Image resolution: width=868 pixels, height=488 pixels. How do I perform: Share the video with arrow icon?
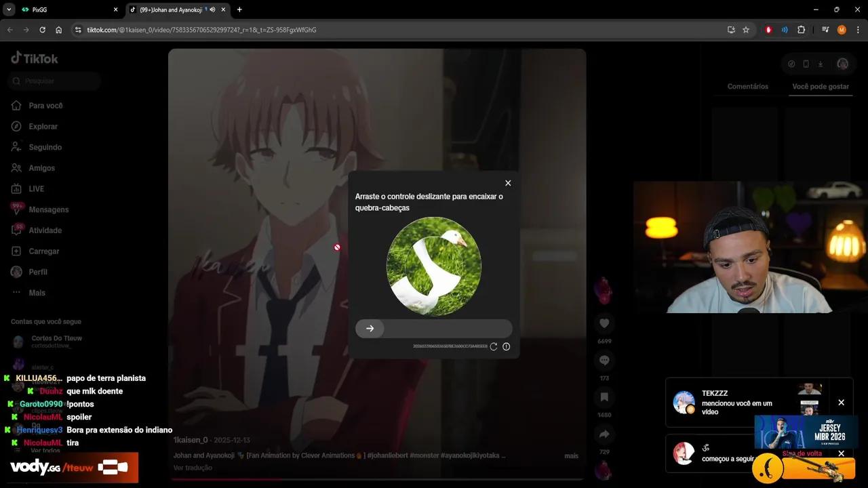coord(604,434)
